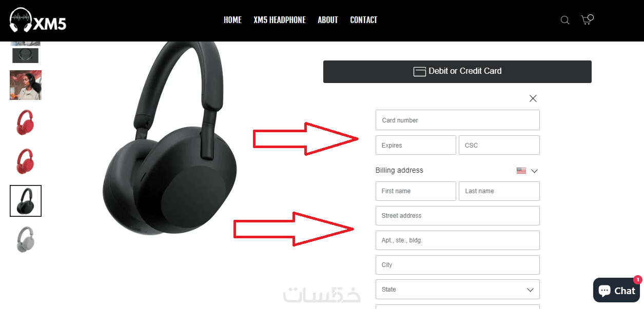Focus the Card number field
644x309 pixels.
click(x=458, y=120)
